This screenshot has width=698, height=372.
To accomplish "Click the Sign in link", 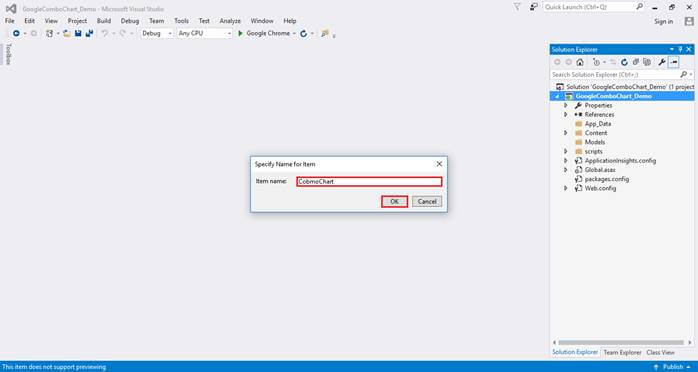I will [663, 21].
